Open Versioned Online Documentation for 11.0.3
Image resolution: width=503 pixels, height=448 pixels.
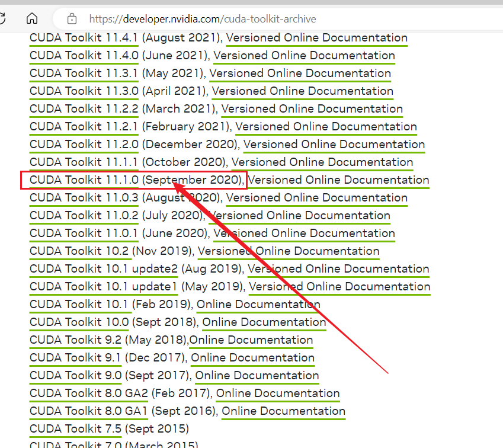316,198
